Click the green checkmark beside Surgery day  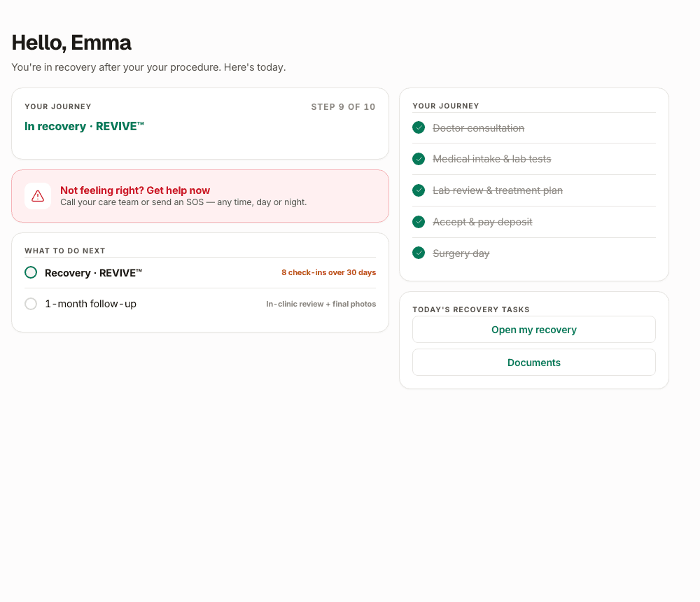tap(419, 253)
